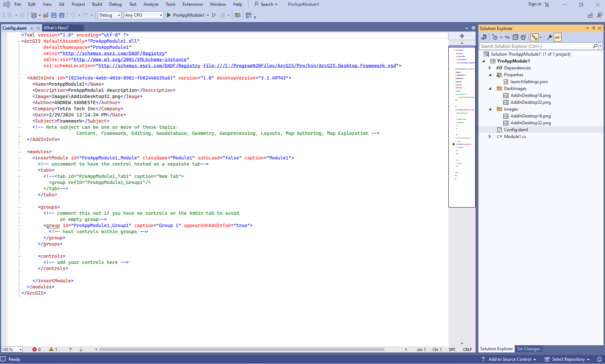Click the Solution Explorer search magnifier icon
605x364 pixels.
595,46
